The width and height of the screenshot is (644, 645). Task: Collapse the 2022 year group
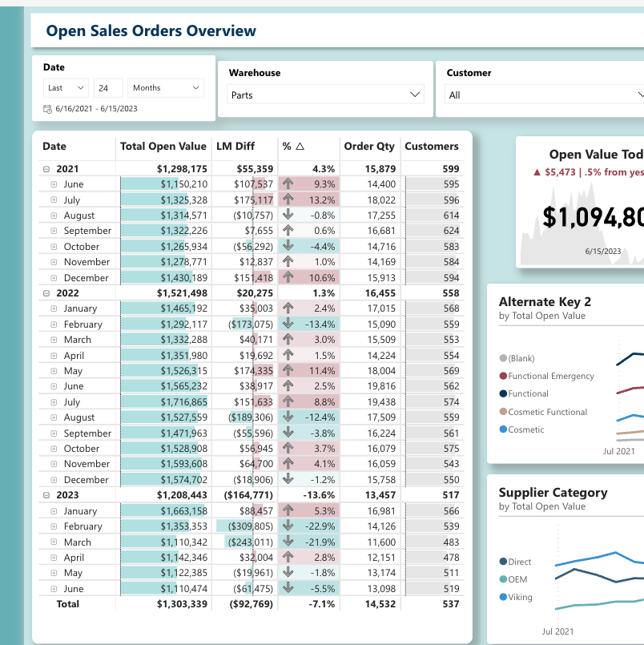[46, 293]
